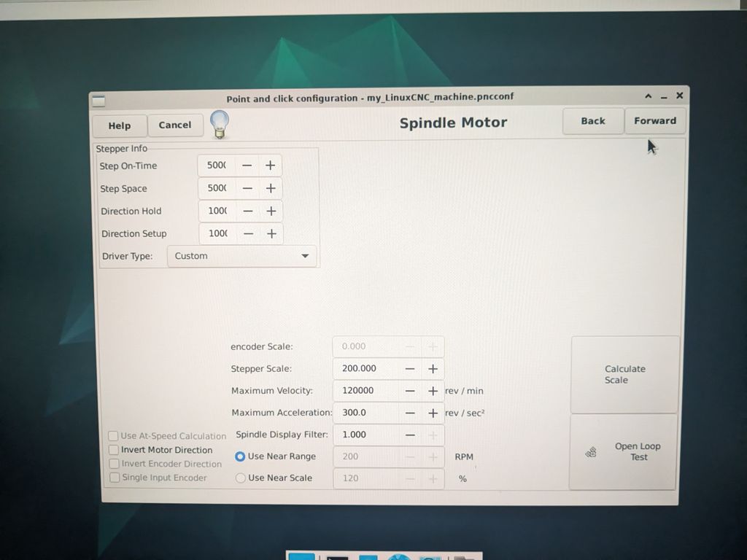The width and height of the screenshot is (747, 560).
Task: Go Back to the previous page
Action: pos(592,121)
